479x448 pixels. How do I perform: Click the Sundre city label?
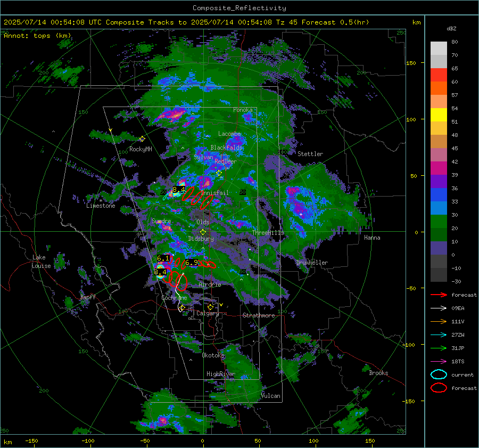[161, 221]
